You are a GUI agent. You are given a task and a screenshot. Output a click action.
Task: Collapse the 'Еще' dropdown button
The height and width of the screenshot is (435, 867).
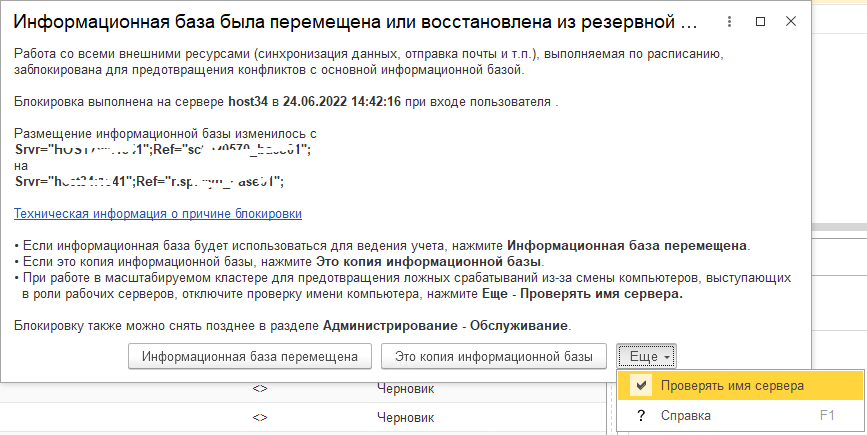(x=648, y=356)
